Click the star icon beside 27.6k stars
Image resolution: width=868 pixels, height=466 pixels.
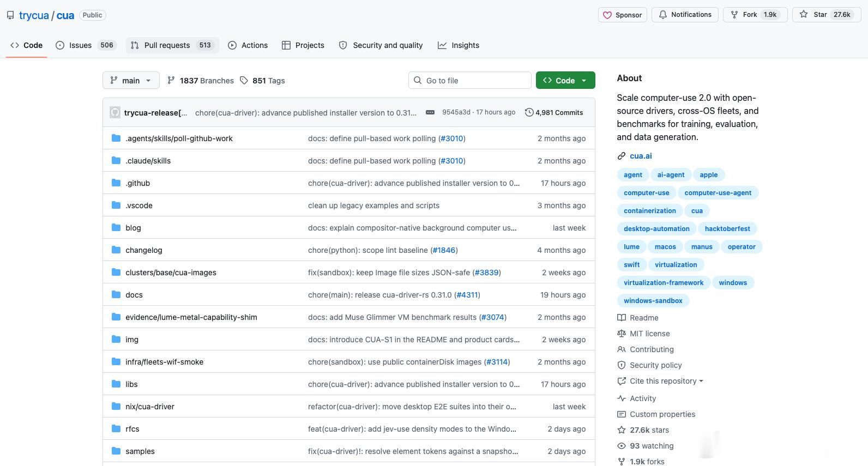[622, 430]
